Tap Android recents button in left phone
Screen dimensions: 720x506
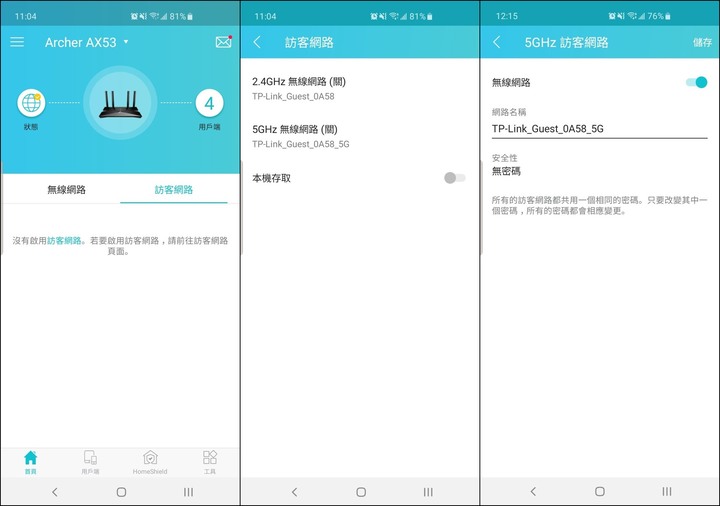[x=188, y=492]
